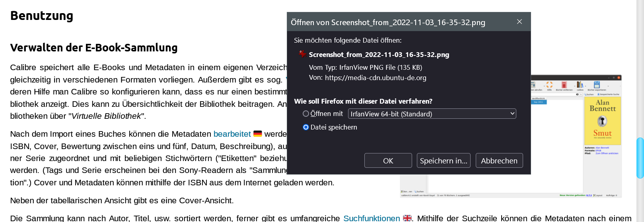Cancel the dialog with Abbrechen
Screen dimensions: 644x222
pos(499,161)
